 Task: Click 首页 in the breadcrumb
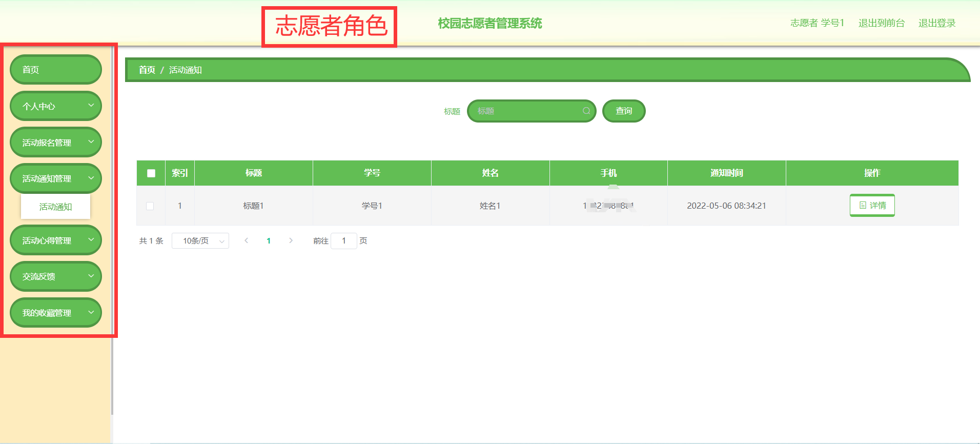click(147, 70)
